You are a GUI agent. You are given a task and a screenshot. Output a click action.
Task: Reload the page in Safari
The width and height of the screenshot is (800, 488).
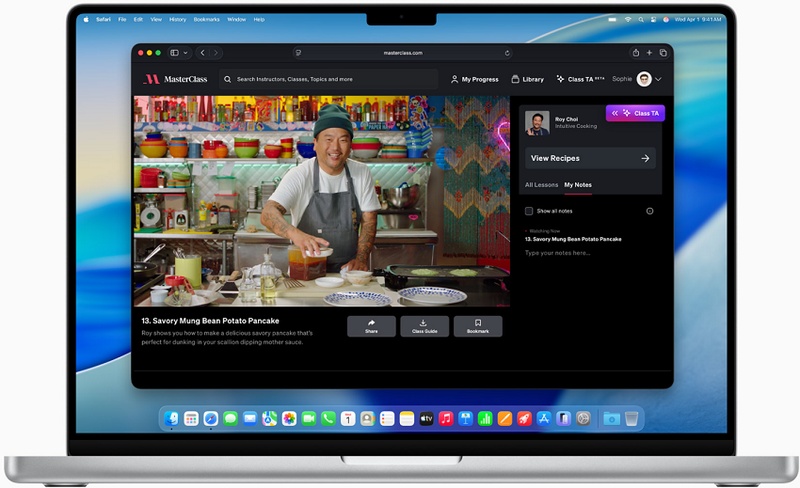coord(507,53)
